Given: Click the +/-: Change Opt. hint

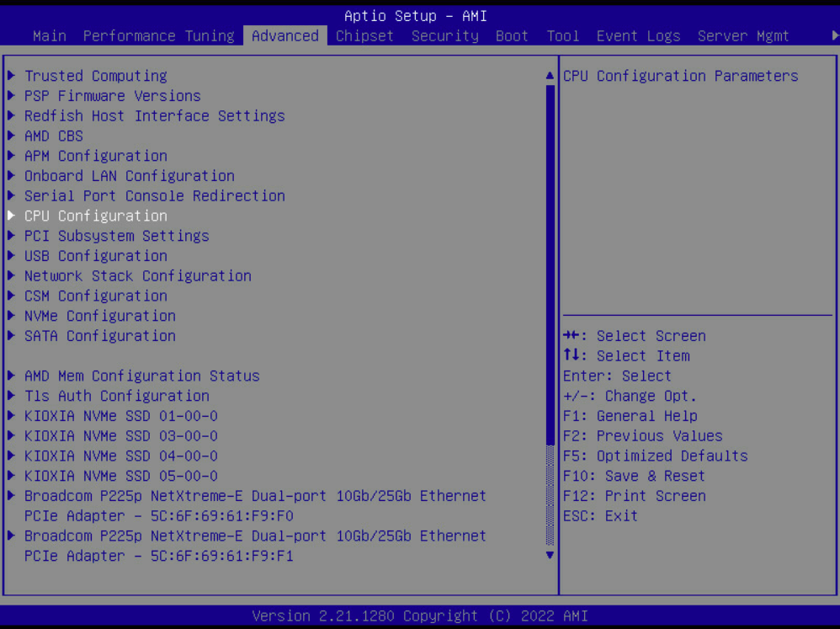Looking at the screenshot, I should point(630,396).
